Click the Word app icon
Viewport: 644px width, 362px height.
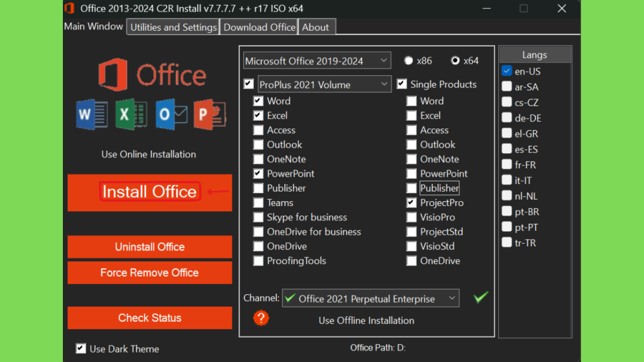(92, 114)
